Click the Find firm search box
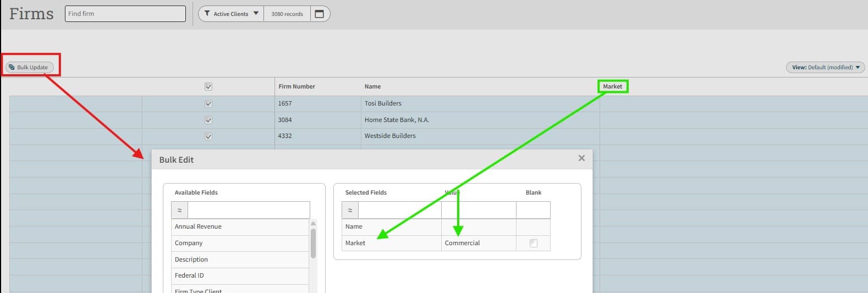This screenshot has height=293, width=868. point(125,14)
